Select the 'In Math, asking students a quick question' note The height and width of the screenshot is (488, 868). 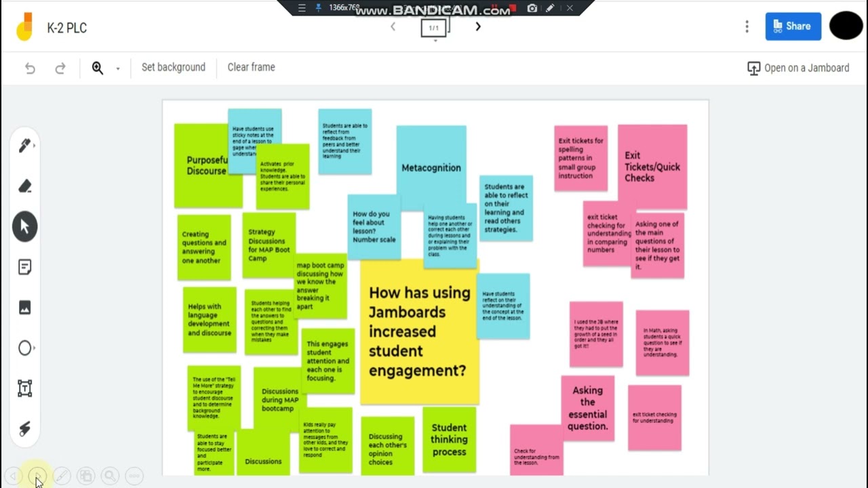(663, 343)
